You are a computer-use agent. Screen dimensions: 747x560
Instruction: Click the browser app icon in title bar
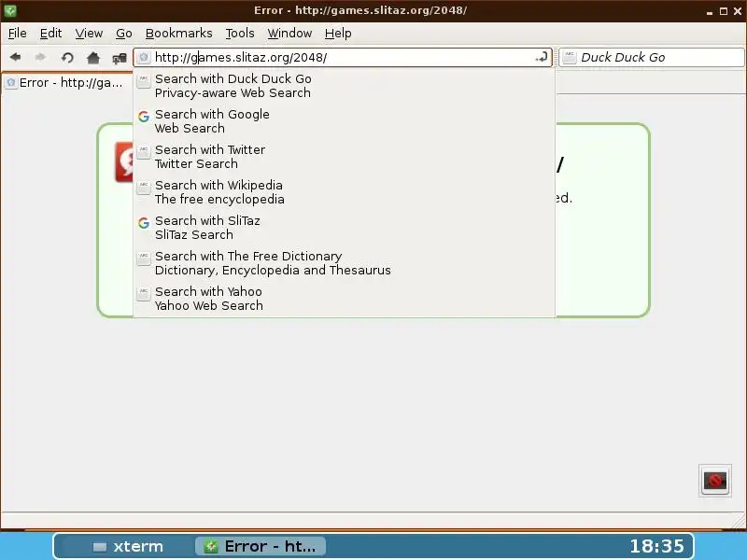(10, 10)
